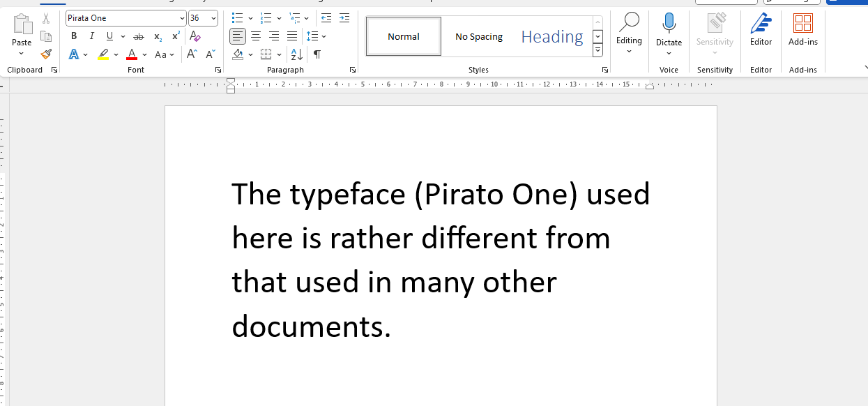Apply the No Spacing style

479,36
